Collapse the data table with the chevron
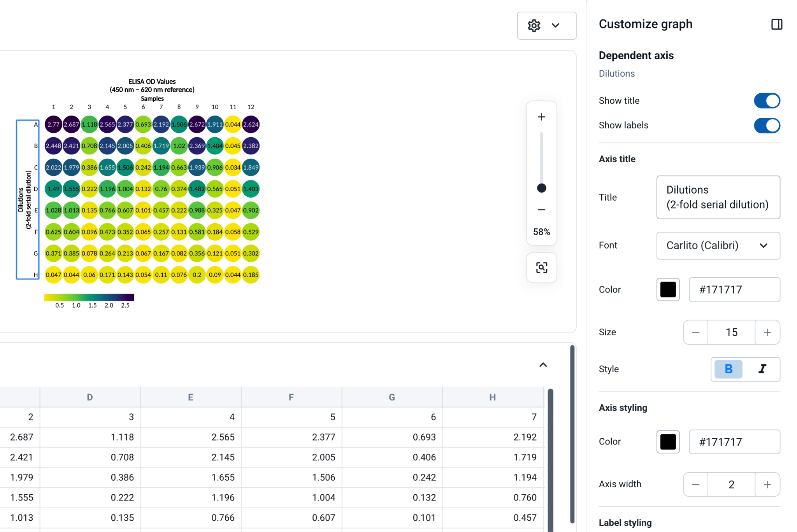Viewport: 797px width, 532px height. click(x=543, y=365)
